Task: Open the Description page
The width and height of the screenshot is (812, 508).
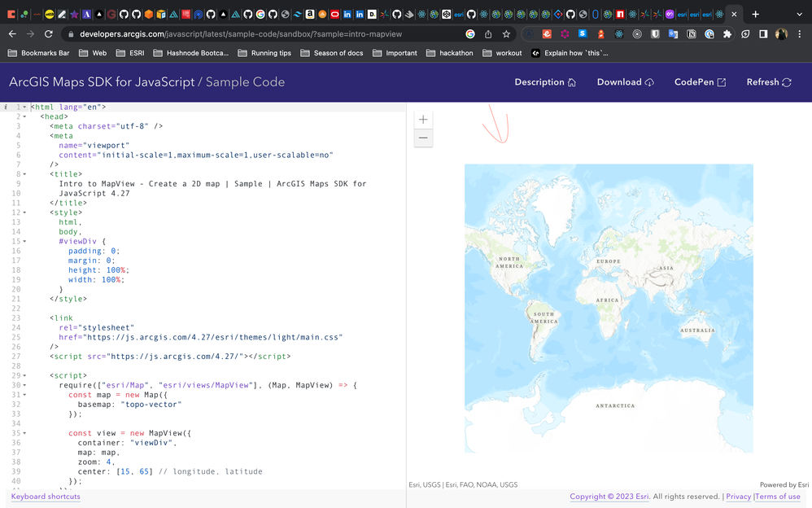Action: pyautogui.click(x=545, y=82)
